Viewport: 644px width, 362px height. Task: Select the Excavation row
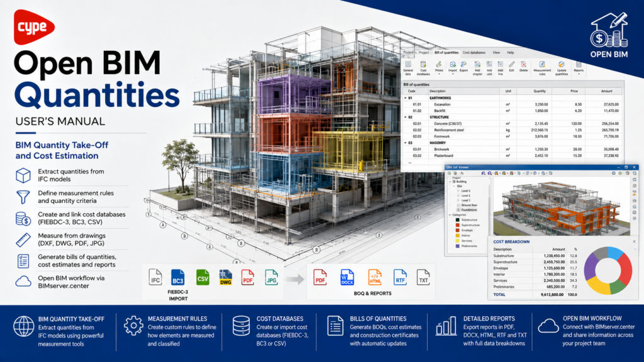coord(512,105)
